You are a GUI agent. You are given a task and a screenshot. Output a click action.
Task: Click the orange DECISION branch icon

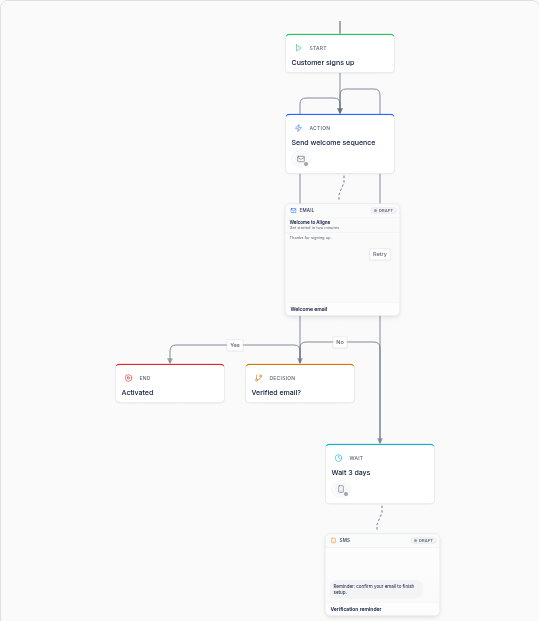258,378
